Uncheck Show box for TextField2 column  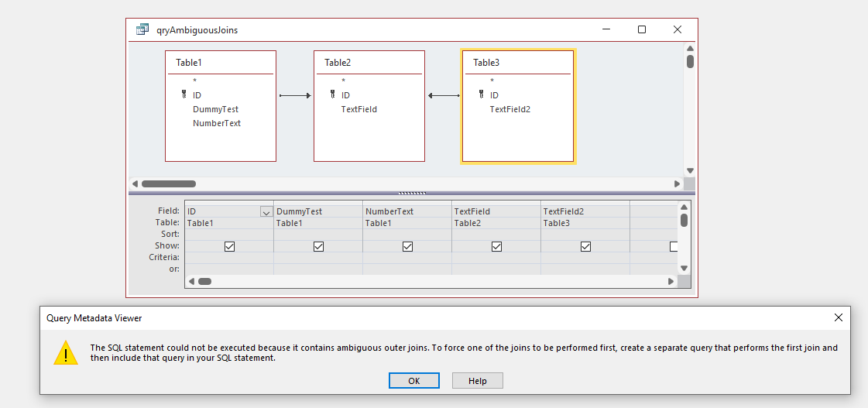coord(585,246)
